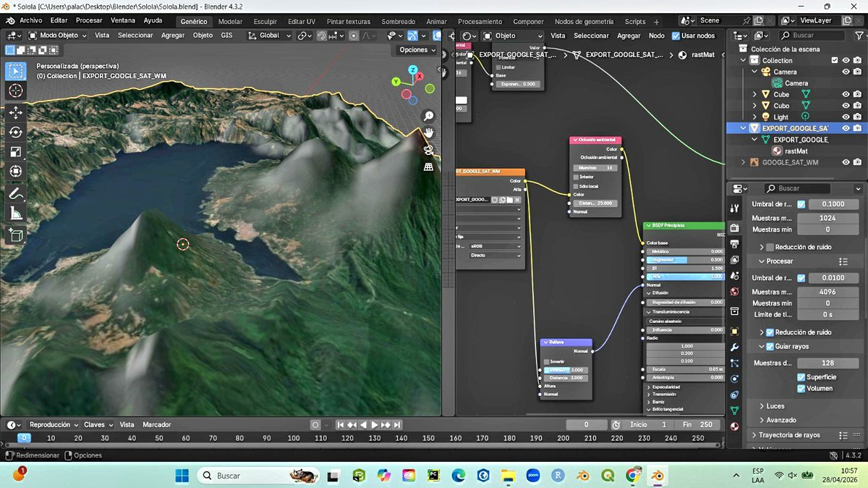Hide the Light object in viewport

[846, 117]
